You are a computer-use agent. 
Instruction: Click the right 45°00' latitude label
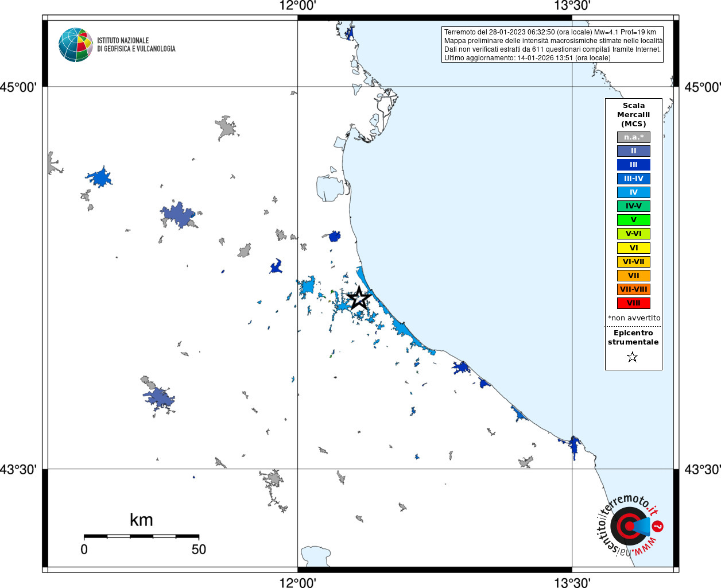coord(703,87)
